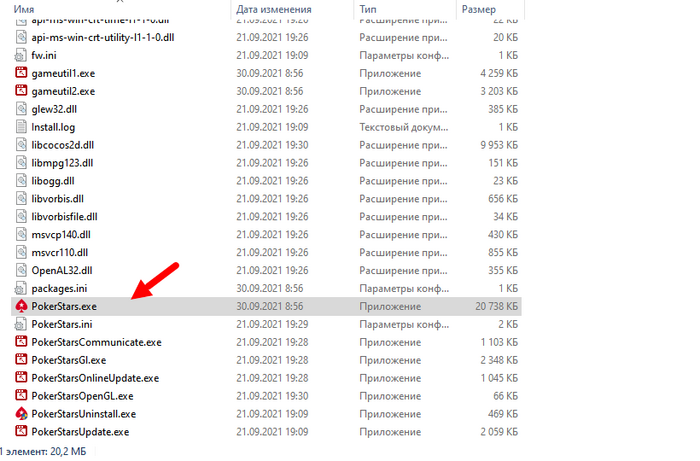Image resolution: width=700 pixels, height=461 pixels.
Task: Click the OpenAL32.dll file icon
Action: [x=21, y=270]
